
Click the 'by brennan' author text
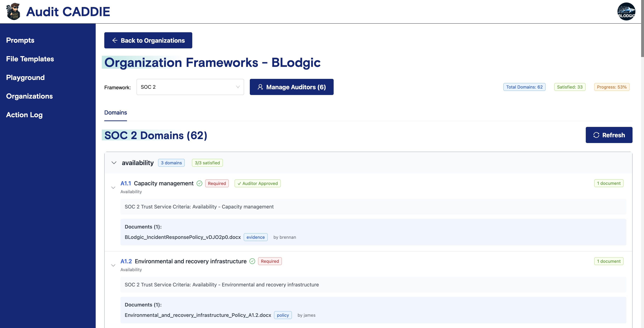(x=285, y=237)
